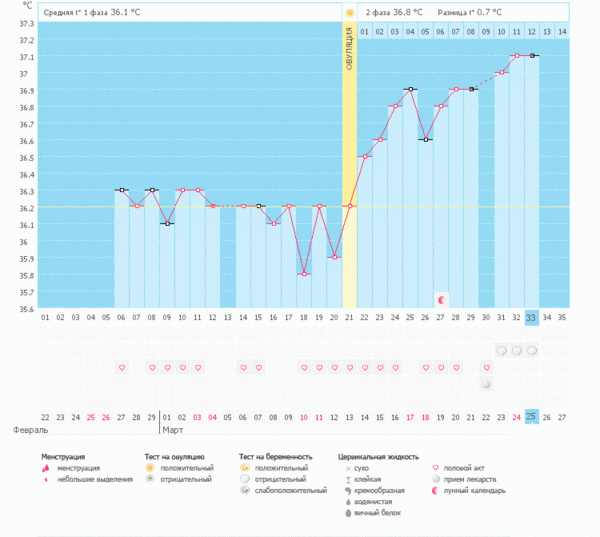The width and height of the screenshot is (600, 537).
Task: Click the medication icon under cycle day 30
Action: tap(487, 384)
